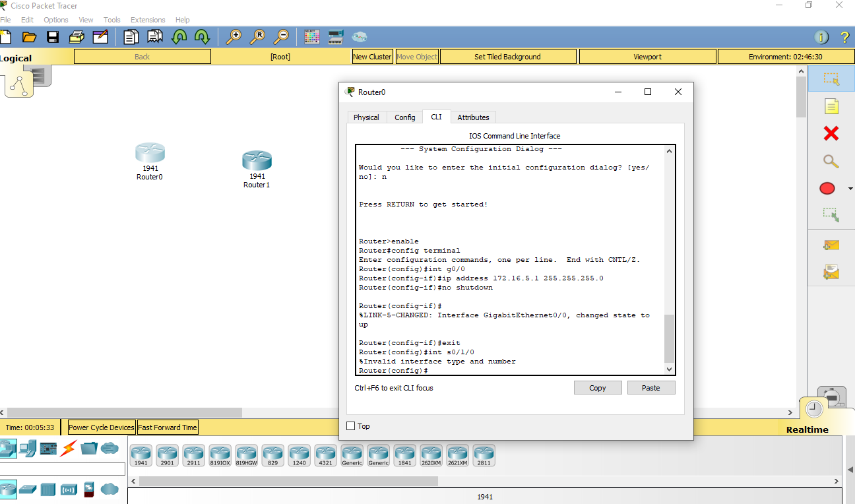855x504 pixels.
Task: Click the question mark help icon
Action: 844,38
